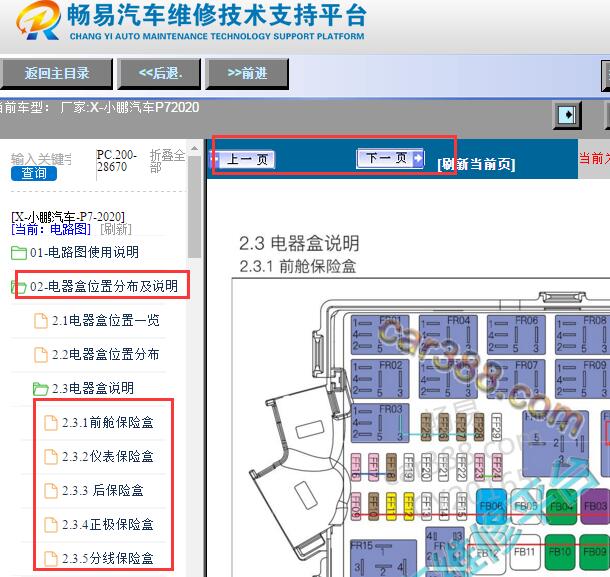Image resolution: width=610 pixels, height=577 pixels.
Task: Click folder icon beside 01-电路图使用说明
Action: coord(19,253)
